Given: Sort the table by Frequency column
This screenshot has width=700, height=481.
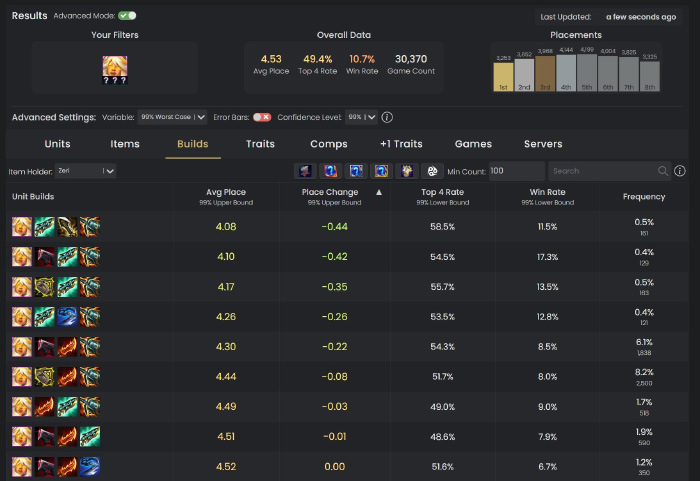Looking at the screenshot, I should point(643,196).
